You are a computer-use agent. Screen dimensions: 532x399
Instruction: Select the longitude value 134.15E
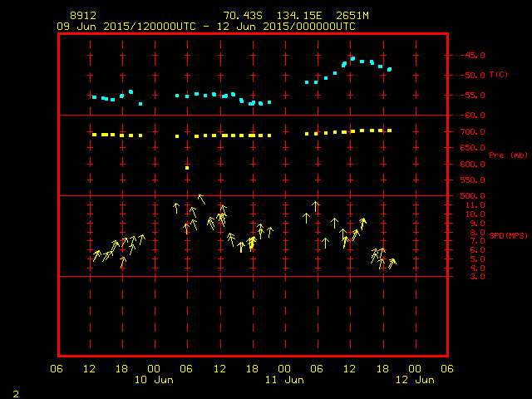(299, 16)
